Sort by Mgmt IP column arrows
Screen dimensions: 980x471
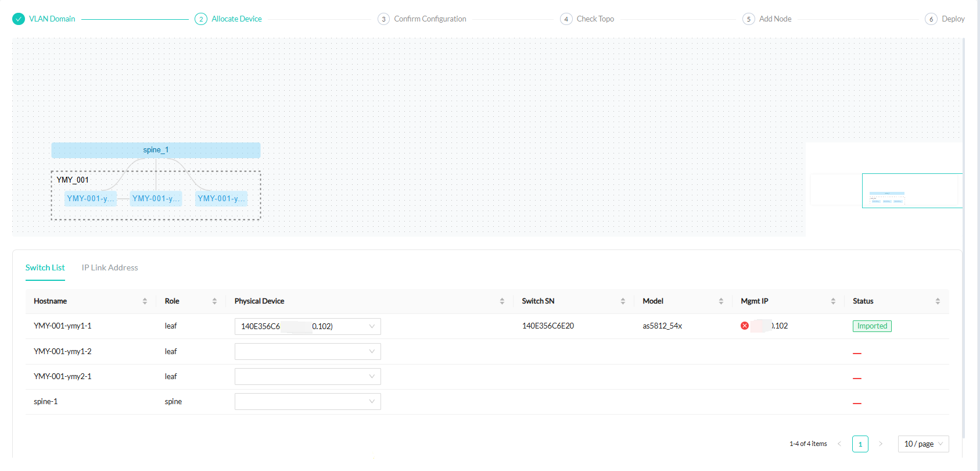tap(833, 301)
